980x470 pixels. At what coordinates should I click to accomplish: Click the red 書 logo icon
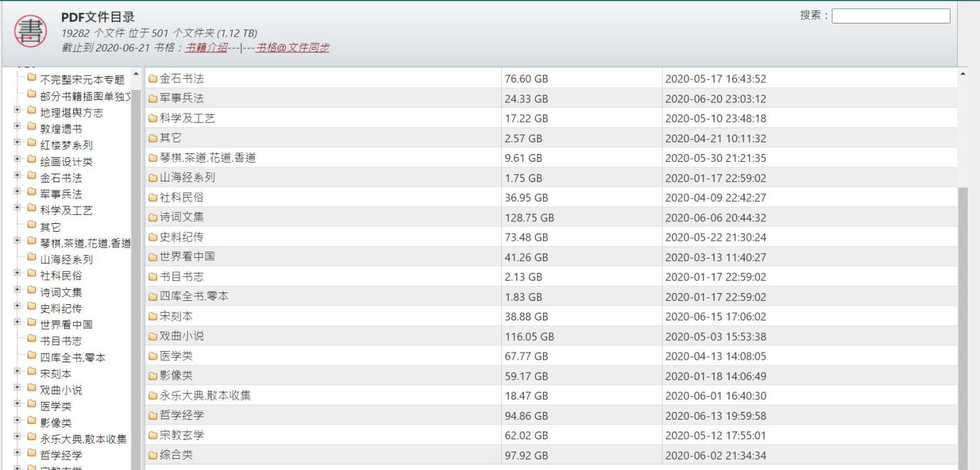[31, 31]
